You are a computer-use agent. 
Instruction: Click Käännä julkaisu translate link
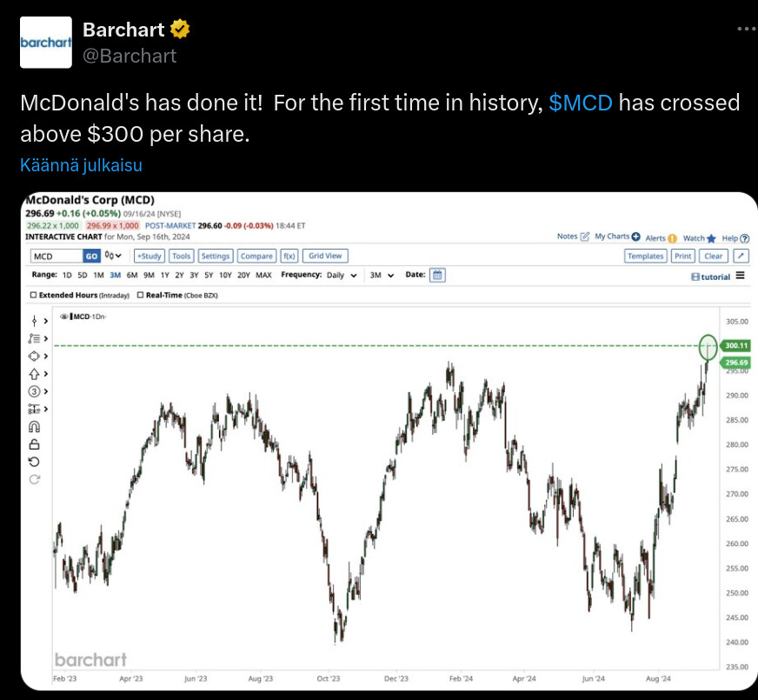pos(81,165)
